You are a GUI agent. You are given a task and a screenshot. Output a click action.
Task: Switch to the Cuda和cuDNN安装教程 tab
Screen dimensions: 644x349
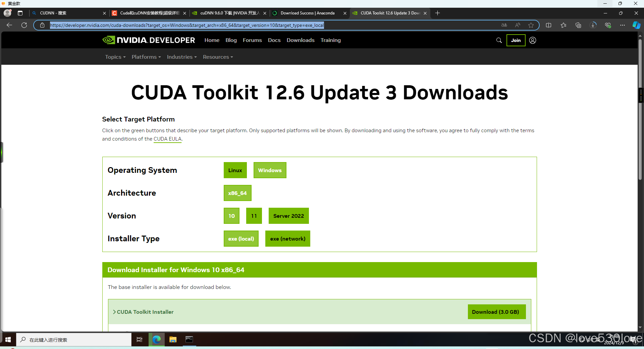[x=149, y=13]
